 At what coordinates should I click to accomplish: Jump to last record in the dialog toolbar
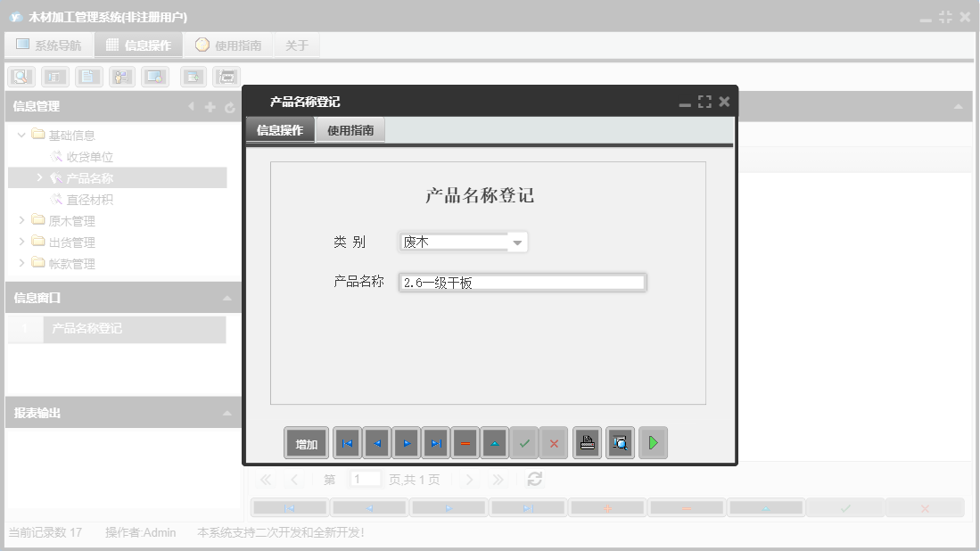click(x=435, y=442)
